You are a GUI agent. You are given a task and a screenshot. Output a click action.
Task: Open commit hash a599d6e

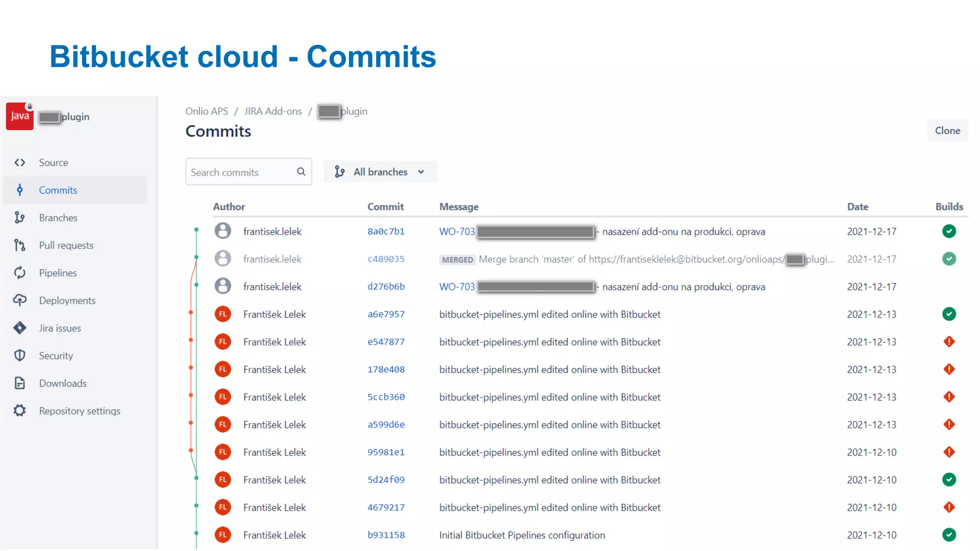tap(386, 424)
